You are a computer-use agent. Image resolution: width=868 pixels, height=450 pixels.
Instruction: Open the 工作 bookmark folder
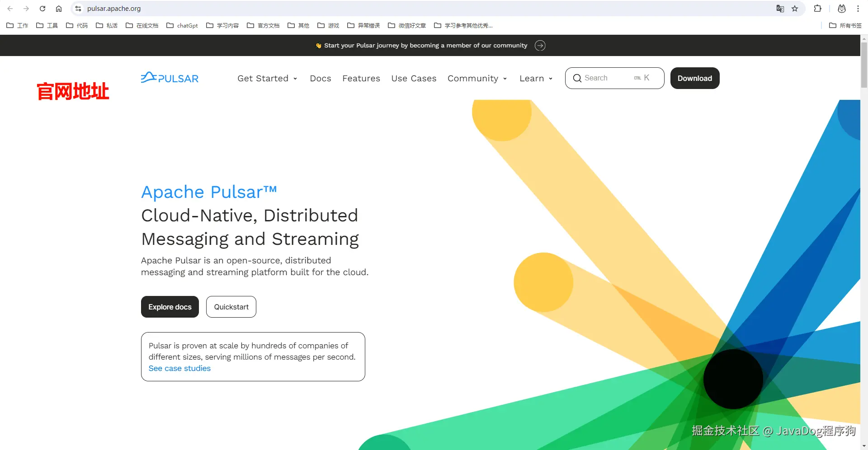(x=17, y=25)
